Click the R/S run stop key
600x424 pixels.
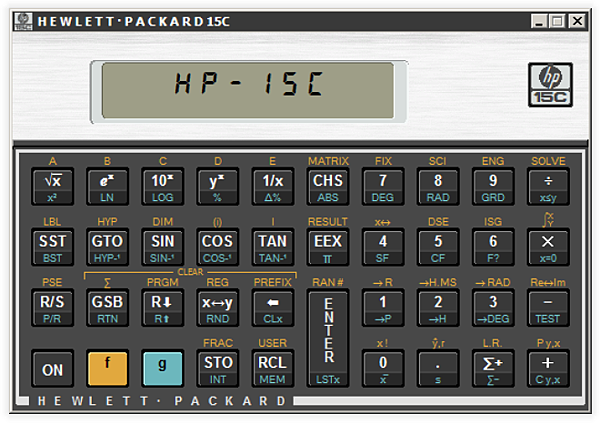click(52, 308)
